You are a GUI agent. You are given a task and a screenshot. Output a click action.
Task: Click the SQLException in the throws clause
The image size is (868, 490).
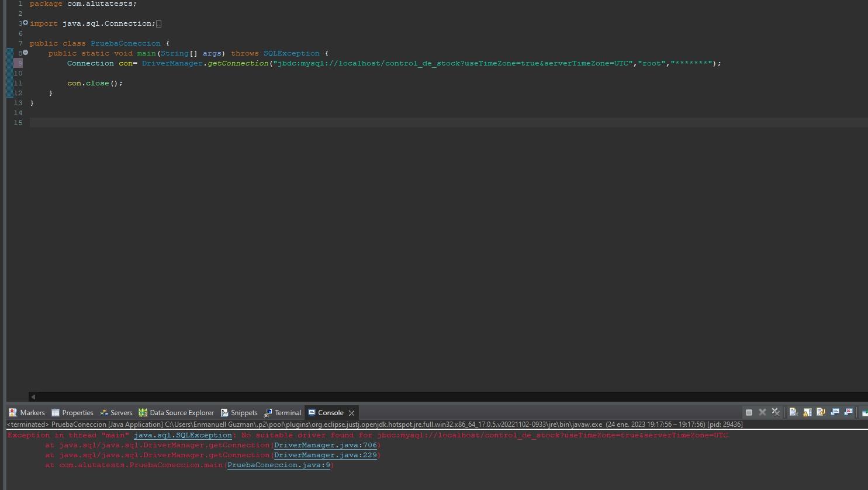click(x=292, y=53)
